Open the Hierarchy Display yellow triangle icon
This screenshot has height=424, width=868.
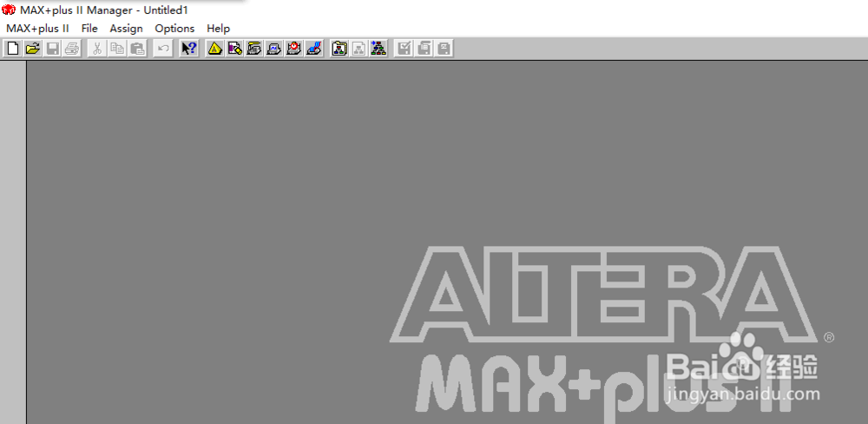tap(214, 49)
